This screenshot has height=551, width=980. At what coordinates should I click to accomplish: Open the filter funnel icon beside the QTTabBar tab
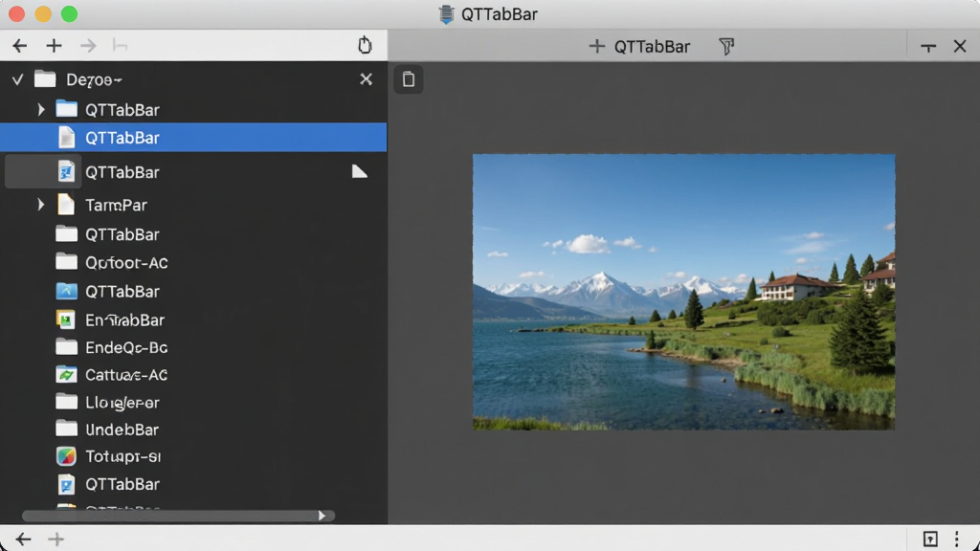click(x=726, y=46)
